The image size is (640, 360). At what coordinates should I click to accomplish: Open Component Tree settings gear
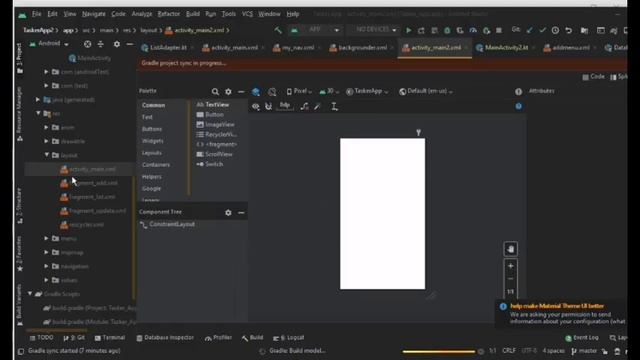coord(228,213)
